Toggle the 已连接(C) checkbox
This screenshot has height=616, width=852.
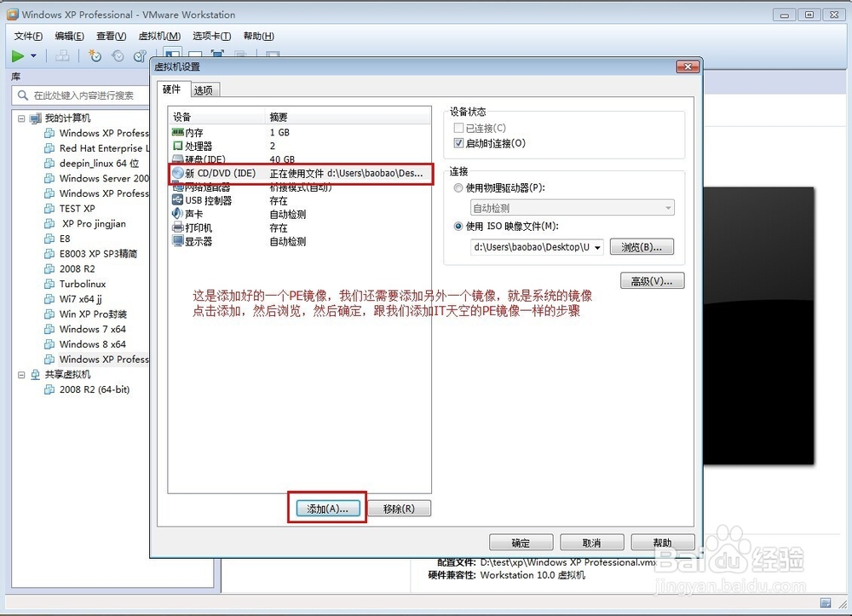[x=458, y=128]
